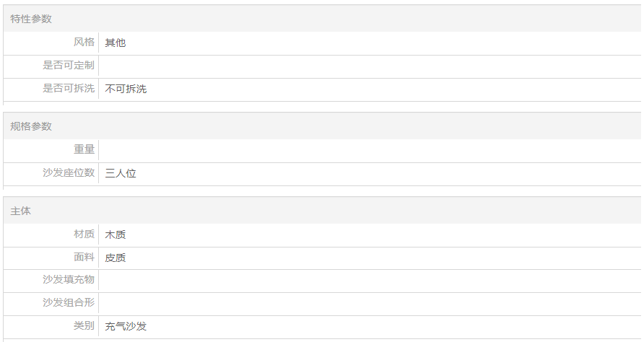Select the 三人位 value
The image size is (644, 342).
pos(121,173)
